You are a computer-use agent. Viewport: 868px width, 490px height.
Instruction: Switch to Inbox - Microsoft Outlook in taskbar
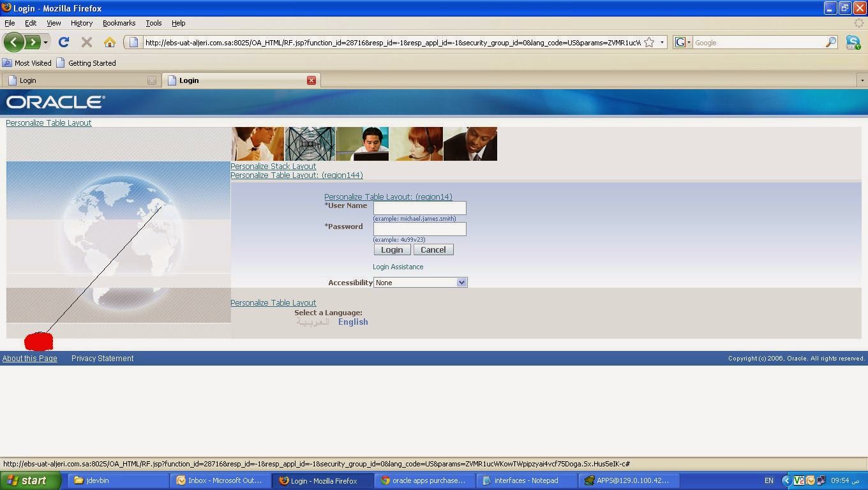[220, 480]
